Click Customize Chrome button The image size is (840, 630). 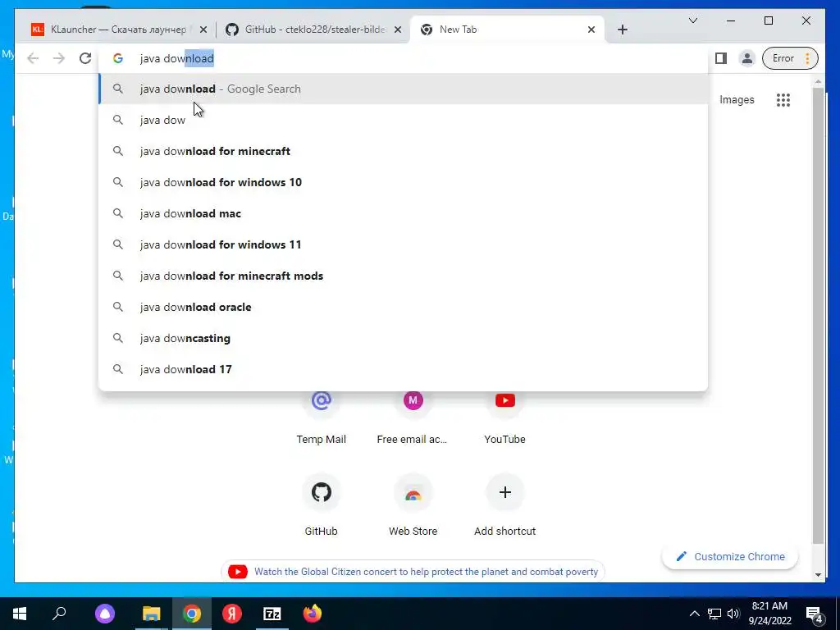730,557
